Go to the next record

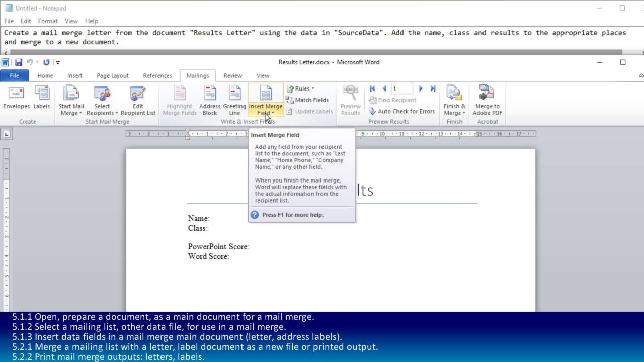[x=421, y=88]
